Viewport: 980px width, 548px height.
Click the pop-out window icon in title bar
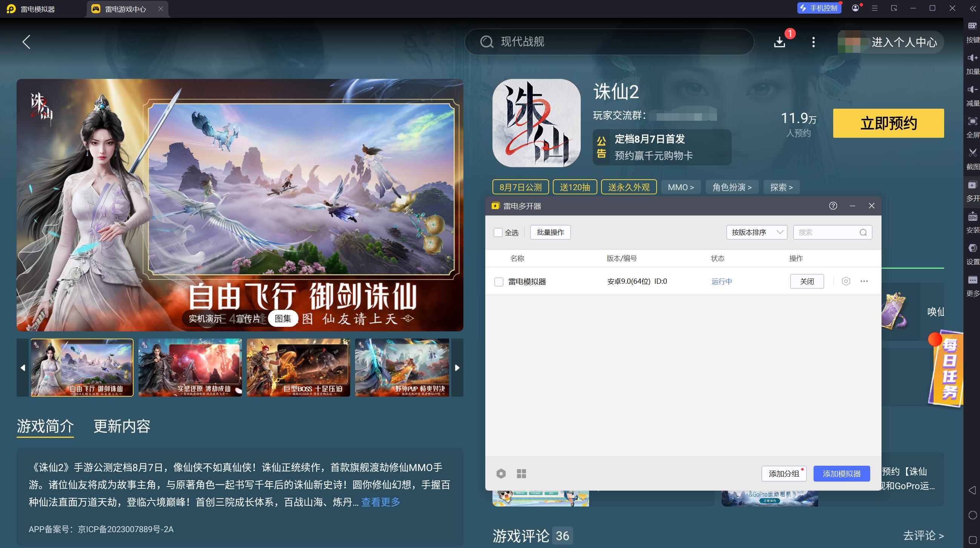894,8
